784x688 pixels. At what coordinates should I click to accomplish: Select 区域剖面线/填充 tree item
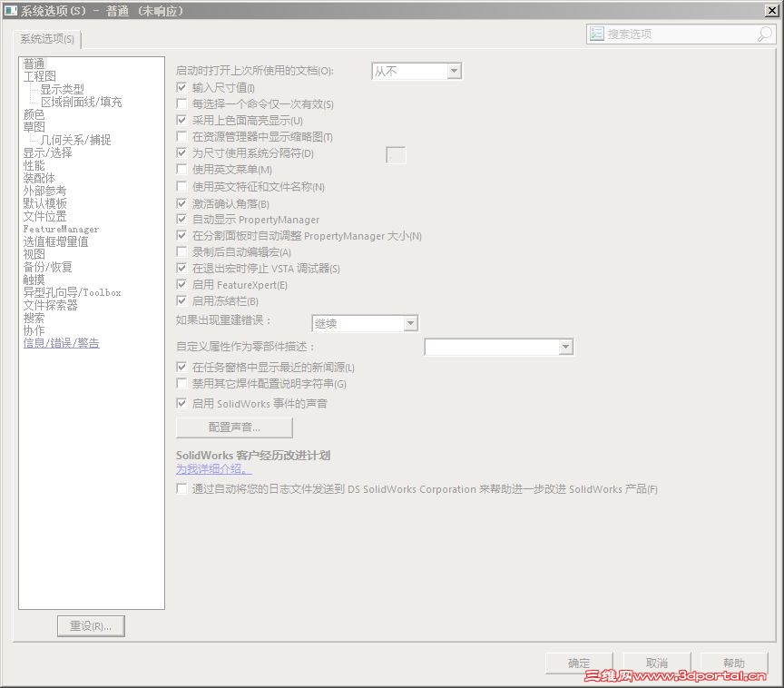(81, 102)
